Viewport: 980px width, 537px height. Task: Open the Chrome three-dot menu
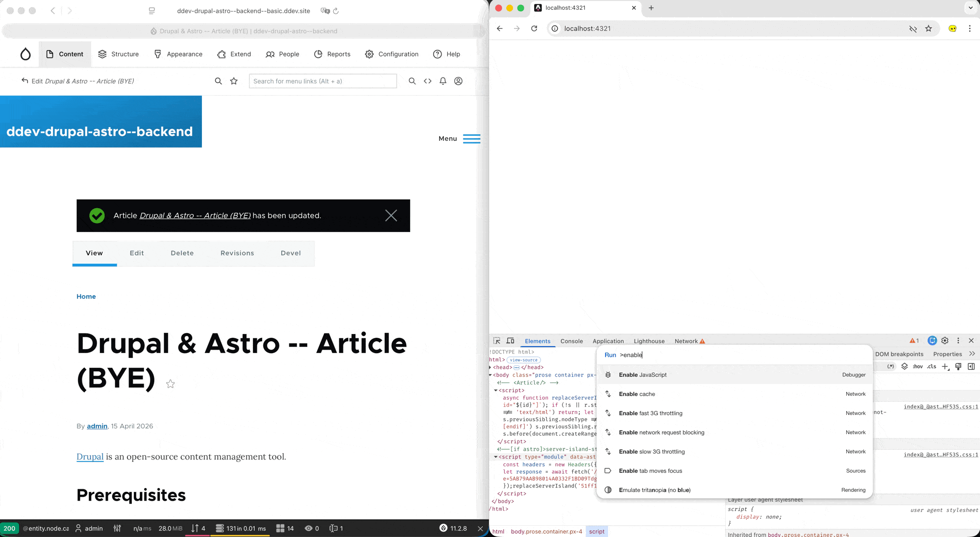point(970,28)
